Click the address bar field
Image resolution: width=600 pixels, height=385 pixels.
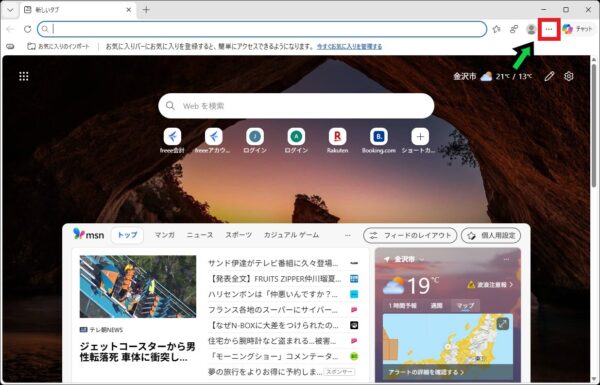coord(262,29)
